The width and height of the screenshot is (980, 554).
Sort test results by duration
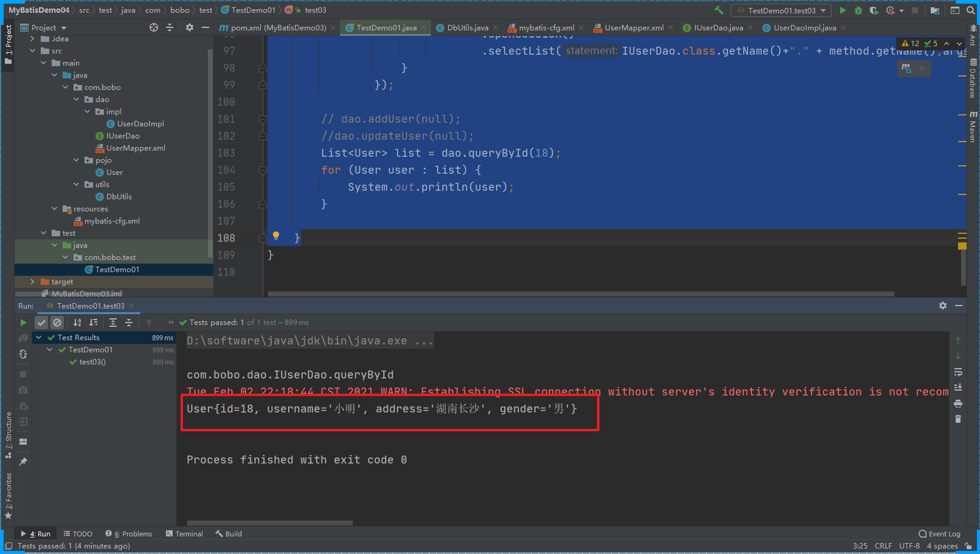tap(93, 323)
